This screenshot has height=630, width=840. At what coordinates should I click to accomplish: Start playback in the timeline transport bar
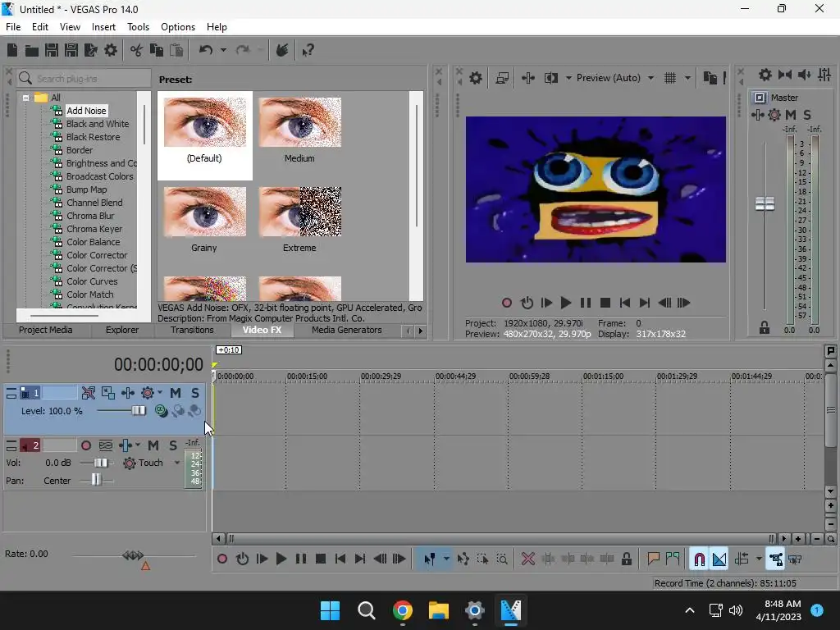pyautogui.click(x=281, y=559)
